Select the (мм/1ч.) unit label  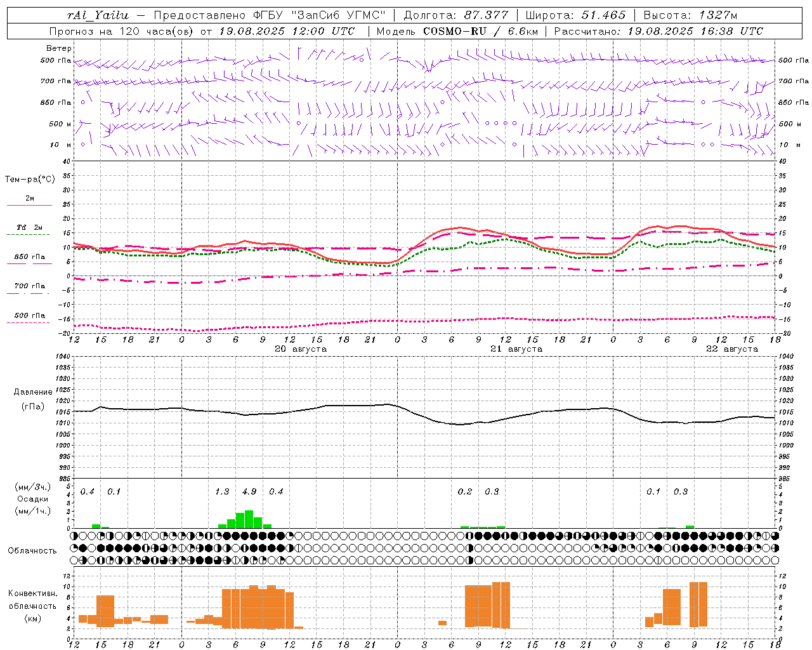coord(33,511)
